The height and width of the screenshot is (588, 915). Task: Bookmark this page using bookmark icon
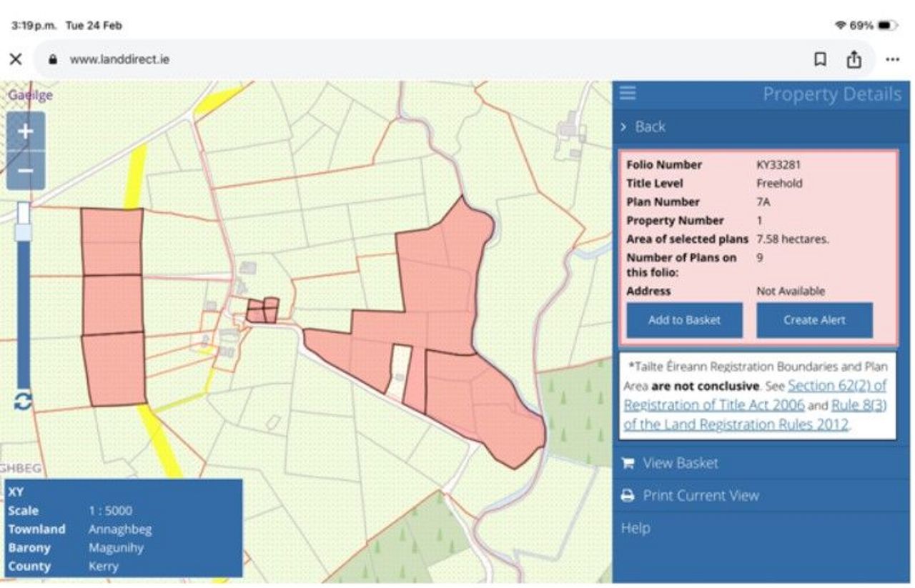tap(820, 59)
